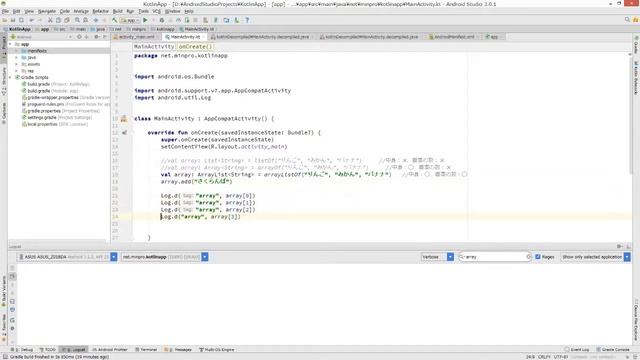Click the MainActivity breadcrumb in editor
The height and width of the screenshot is (360, 640).
[154, 47]
